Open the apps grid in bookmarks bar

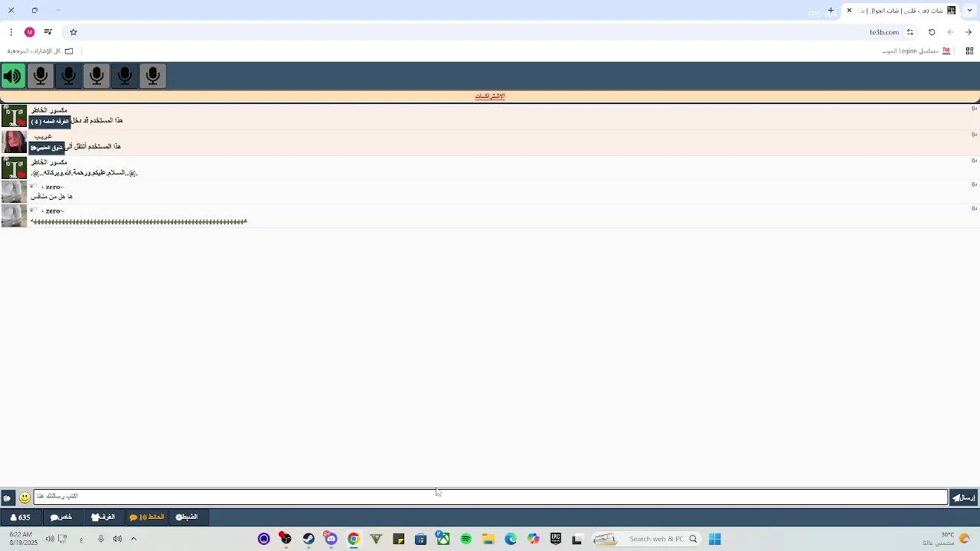point(969,51)
